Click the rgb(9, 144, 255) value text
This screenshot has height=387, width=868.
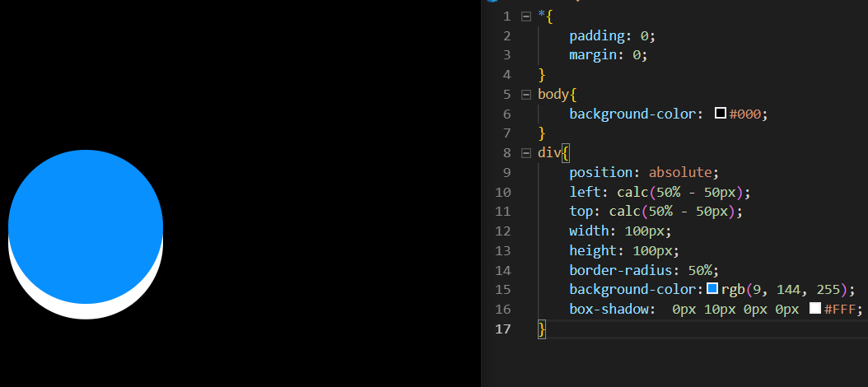click(788, 290)
